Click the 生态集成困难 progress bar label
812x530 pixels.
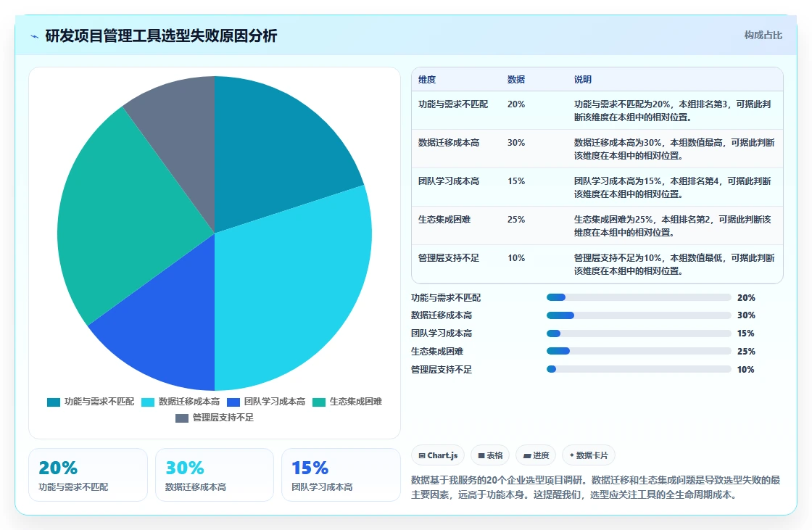tap(437, 351)
